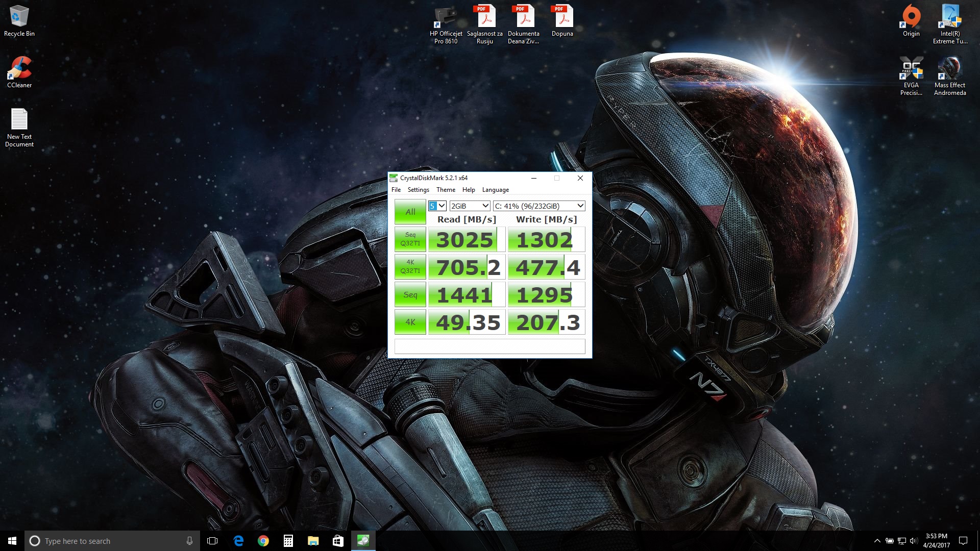Open the Theme menu
Viewport: 980px width, 551px height.
[446, 190]
